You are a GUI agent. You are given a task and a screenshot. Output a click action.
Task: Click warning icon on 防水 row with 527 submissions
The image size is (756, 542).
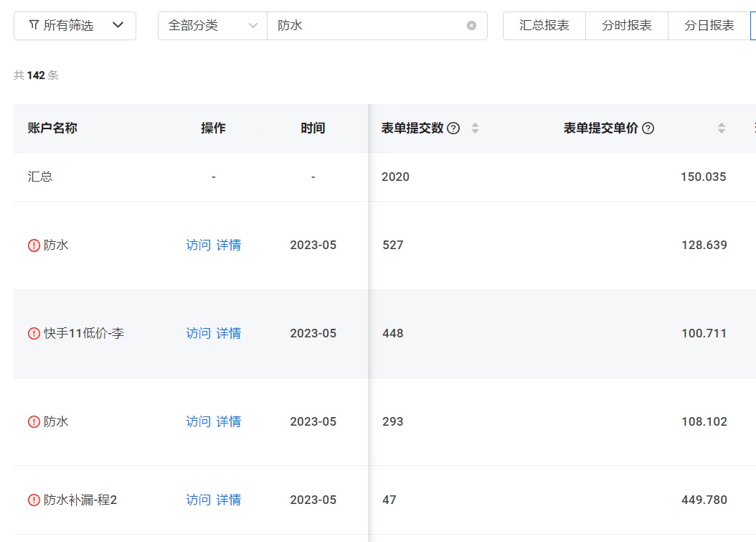(34, 246)
